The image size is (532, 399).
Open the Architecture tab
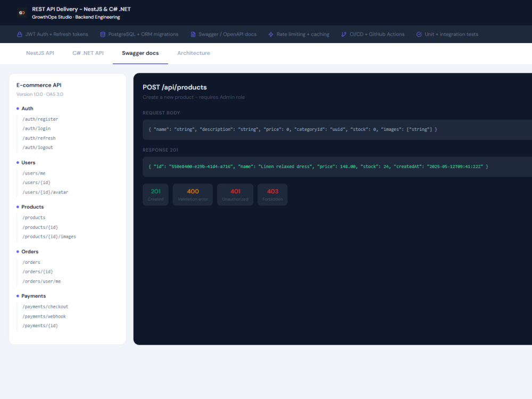click(194, 53)
